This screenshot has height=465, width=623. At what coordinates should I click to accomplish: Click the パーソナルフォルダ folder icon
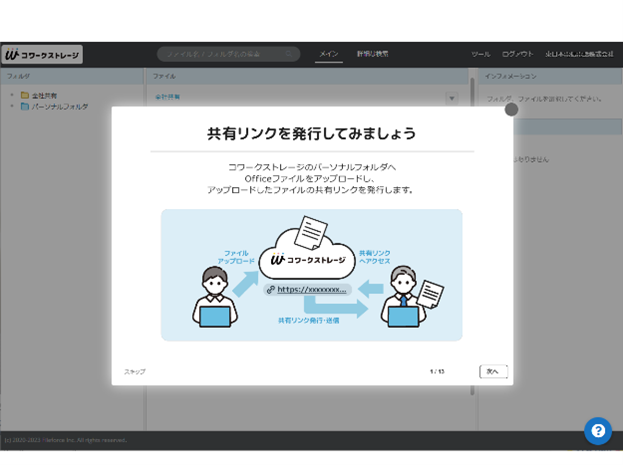24,106
